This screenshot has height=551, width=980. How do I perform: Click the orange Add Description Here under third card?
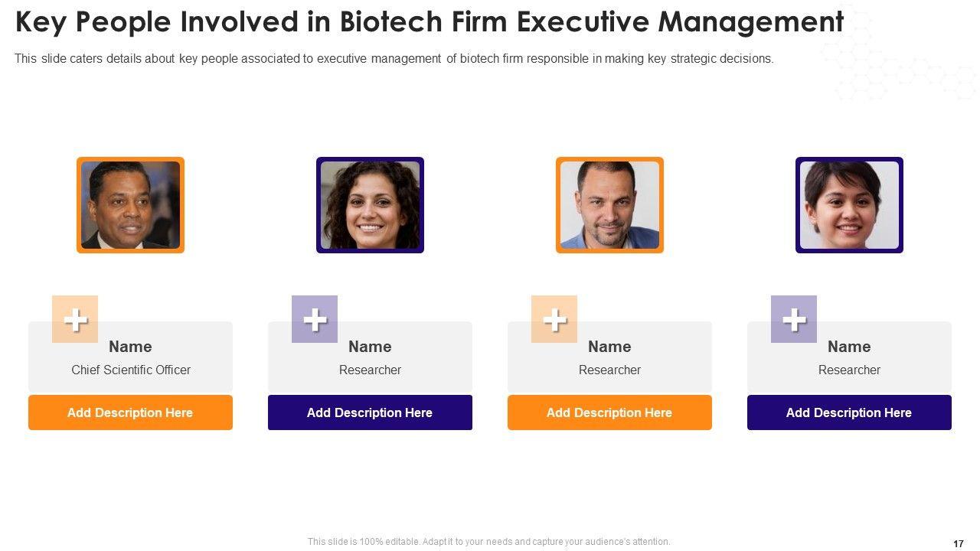pyautogui.click(x=609, y=412)
